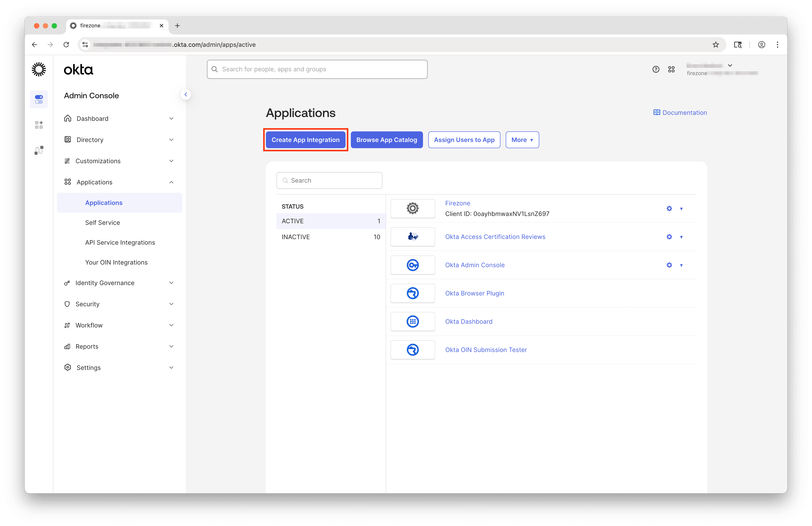Viewport: 812px width, 526px height.
Task: Open the More dropdown
Action: tap(522, 140)
